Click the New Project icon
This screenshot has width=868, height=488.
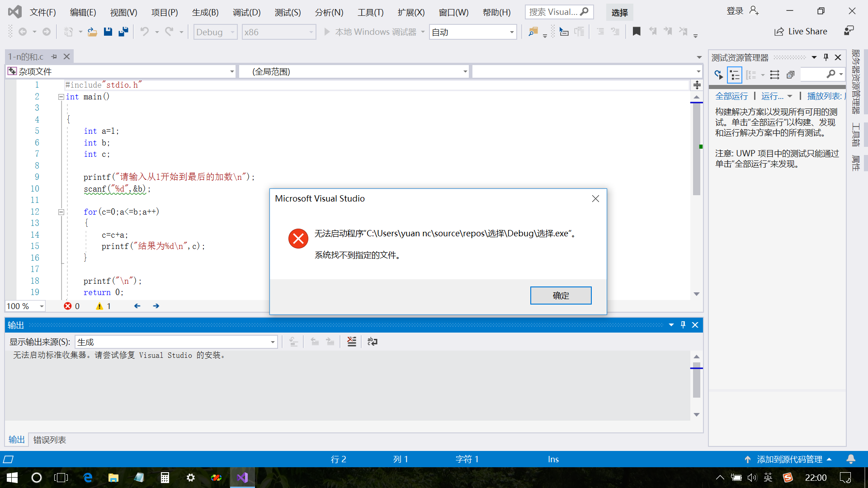(x=68, y=32)
